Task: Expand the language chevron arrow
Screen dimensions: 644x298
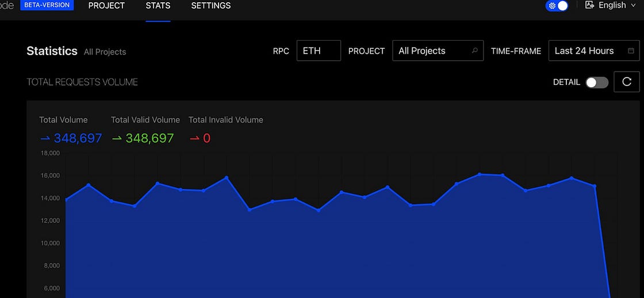Action: pyautogui.click(x=633, y=6)
